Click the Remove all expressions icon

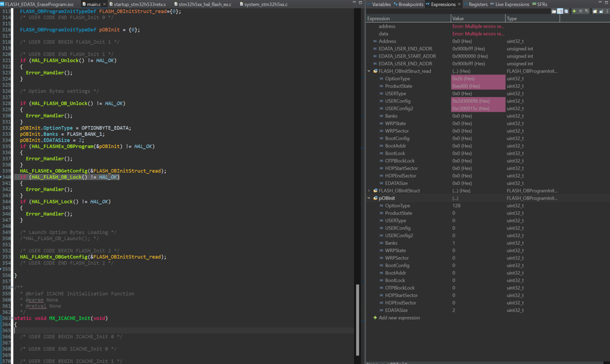click(x=587, y=11)
